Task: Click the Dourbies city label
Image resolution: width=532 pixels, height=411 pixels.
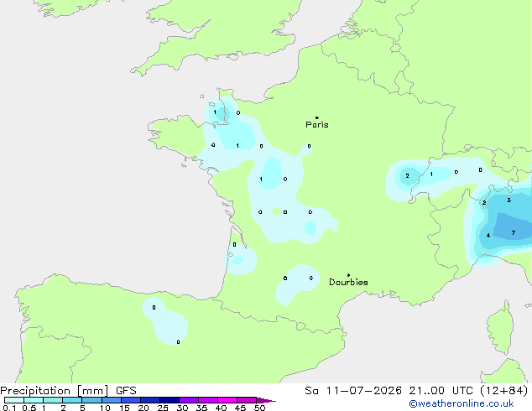Action: click(348, 282)
